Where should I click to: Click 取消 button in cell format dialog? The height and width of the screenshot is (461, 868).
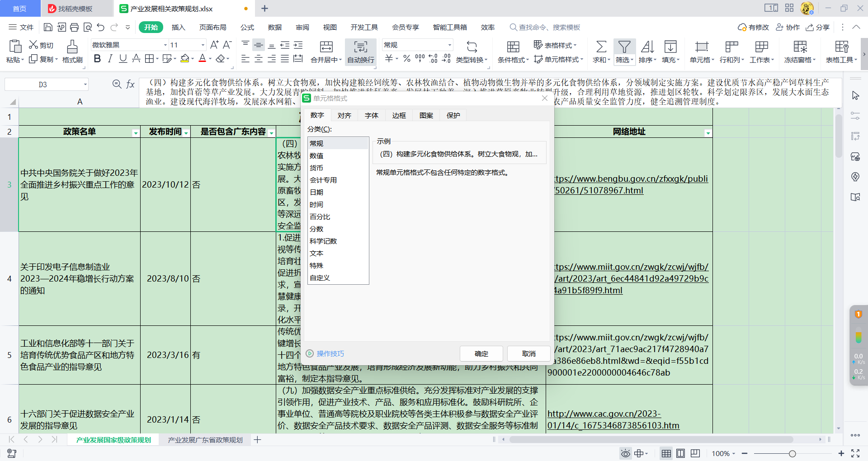coord(529,353)
